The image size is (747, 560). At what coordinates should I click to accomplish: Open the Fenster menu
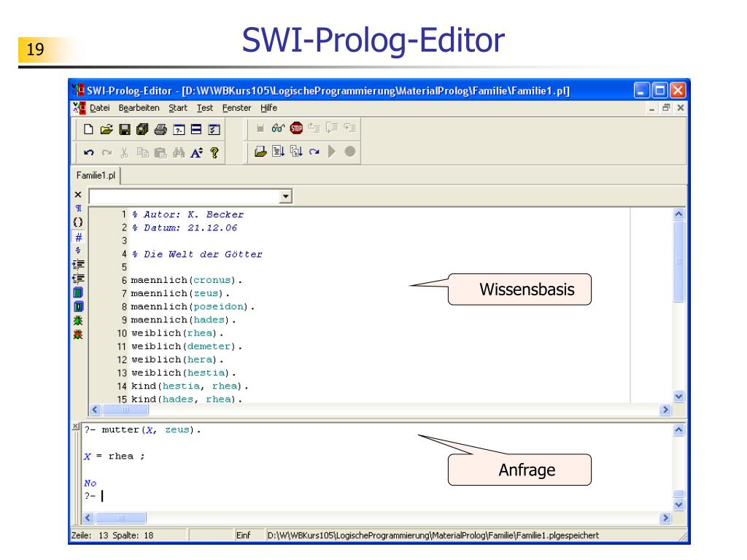coord(236,108)
